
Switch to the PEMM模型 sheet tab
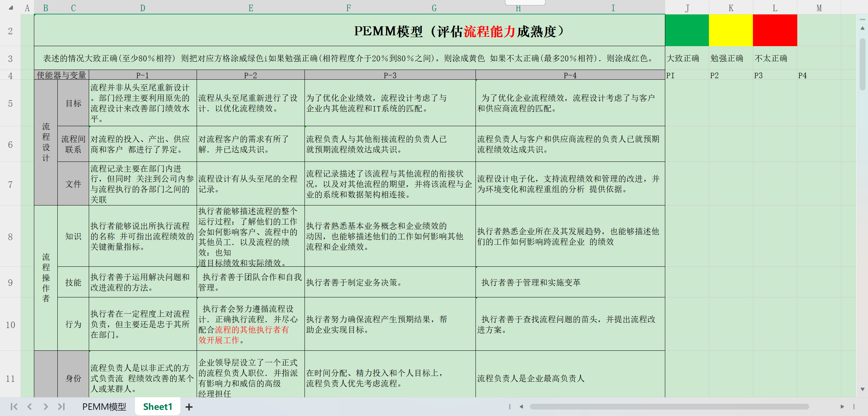(104, 406)
